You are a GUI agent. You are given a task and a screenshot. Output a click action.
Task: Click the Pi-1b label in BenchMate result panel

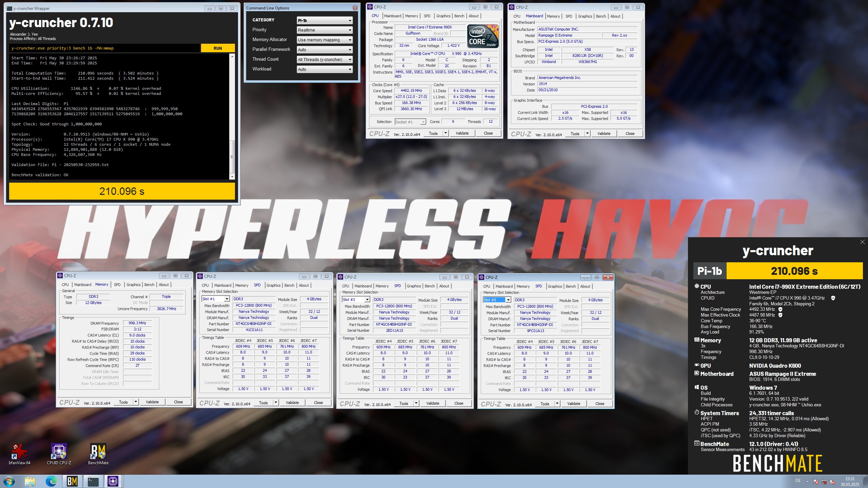709,271
